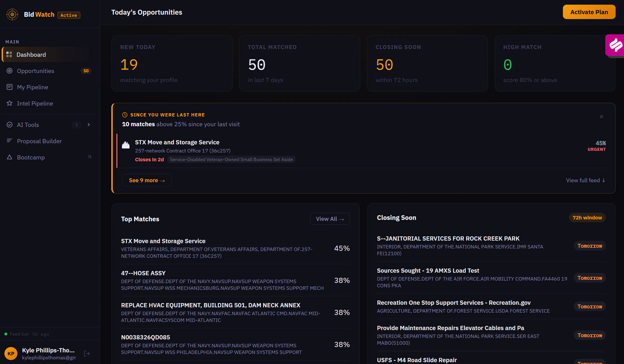Click the Today's Opportunities page heading
The width and height of the screenshot is (624, 364).
pyautogui.click(x=147, y=12)
